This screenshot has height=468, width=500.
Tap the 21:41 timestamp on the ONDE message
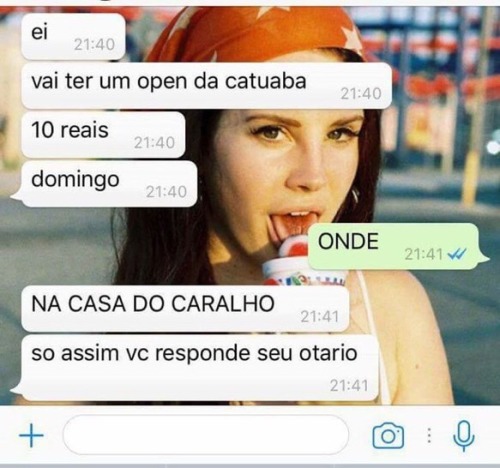(x=423, y=255)
